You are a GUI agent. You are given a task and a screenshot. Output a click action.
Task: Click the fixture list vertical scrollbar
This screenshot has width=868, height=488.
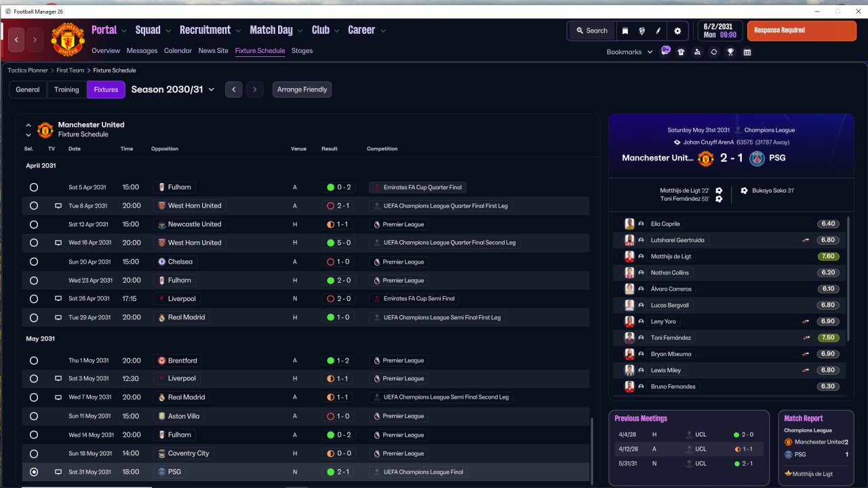pos(592,450)
